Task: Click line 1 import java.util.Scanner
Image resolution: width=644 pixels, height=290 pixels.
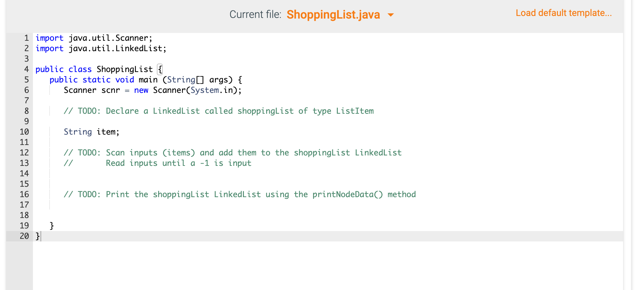Action: (x=94, y=38)
